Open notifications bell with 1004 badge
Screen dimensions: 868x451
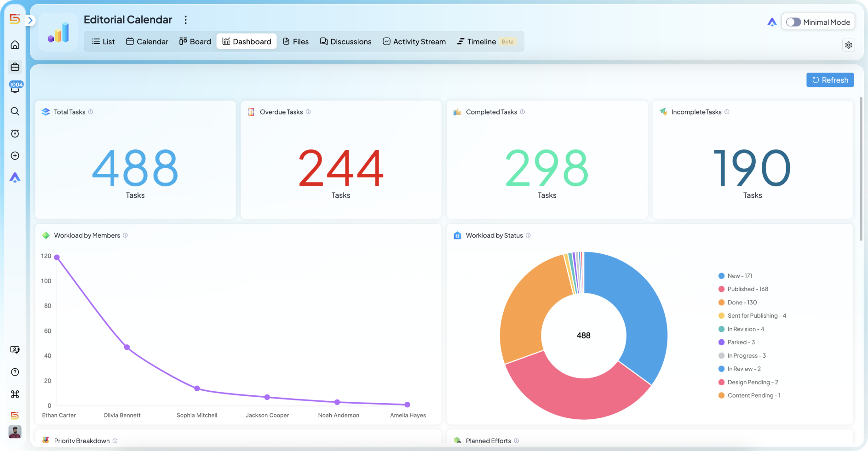16,87
